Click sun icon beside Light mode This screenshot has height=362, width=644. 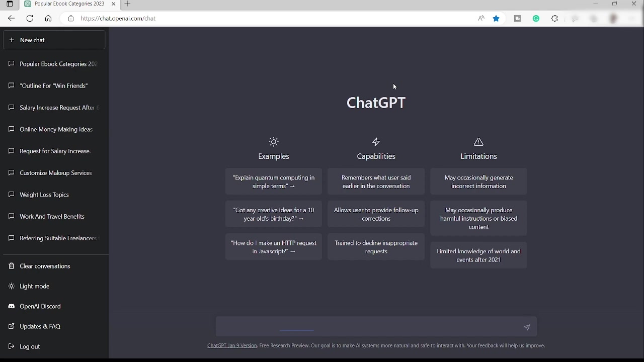point(12,286)
